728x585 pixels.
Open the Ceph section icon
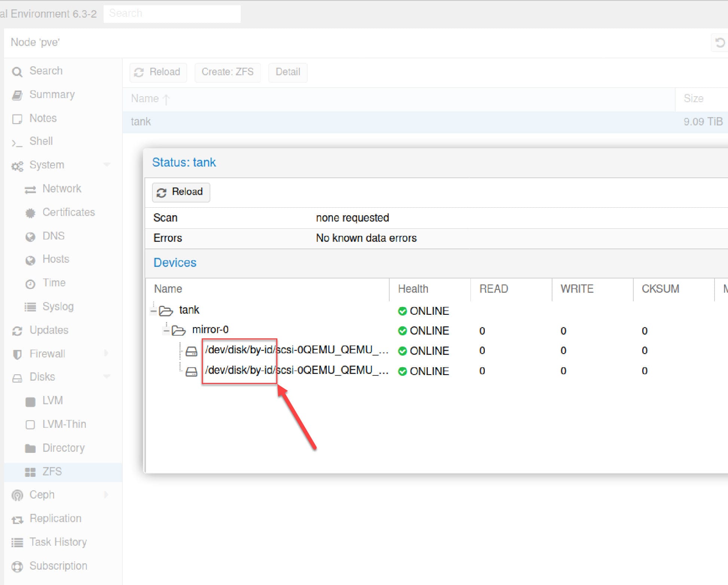pos(17,495)
